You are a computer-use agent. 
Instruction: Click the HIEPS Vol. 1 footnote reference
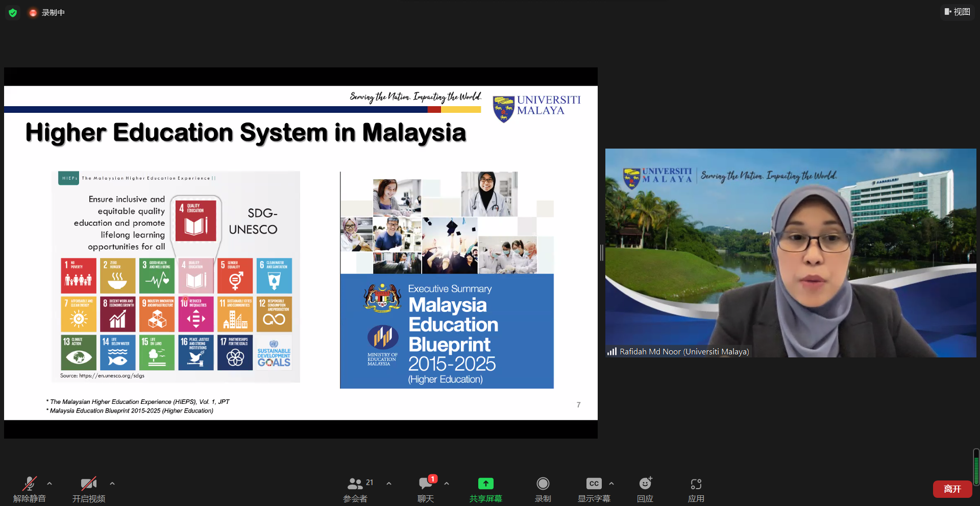coord(138,402)
